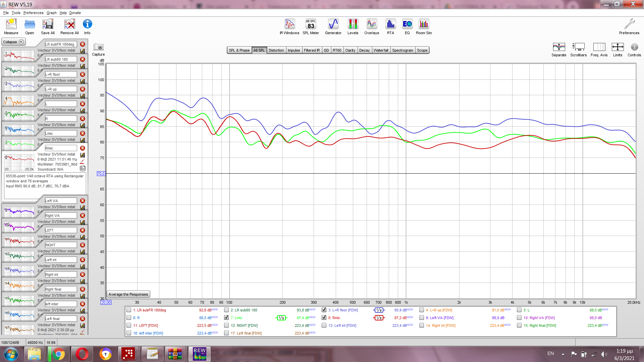Switch to the Waterfall tab
Viewport: 644px width, 362px height.
[x=381, y=50]
